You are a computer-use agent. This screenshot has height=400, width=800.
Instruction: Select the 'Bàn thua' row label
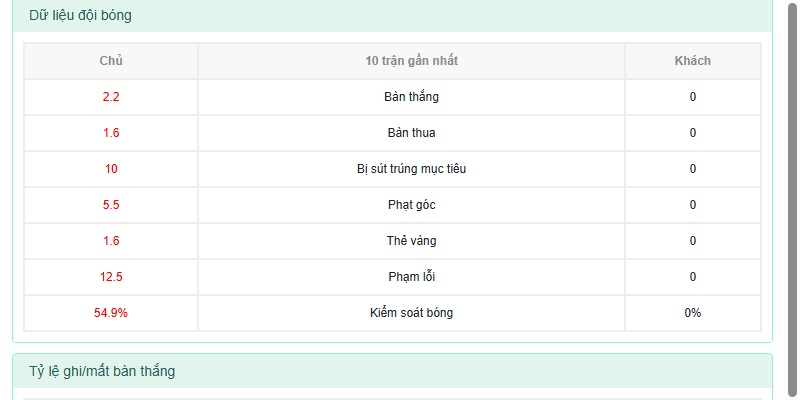411,133
